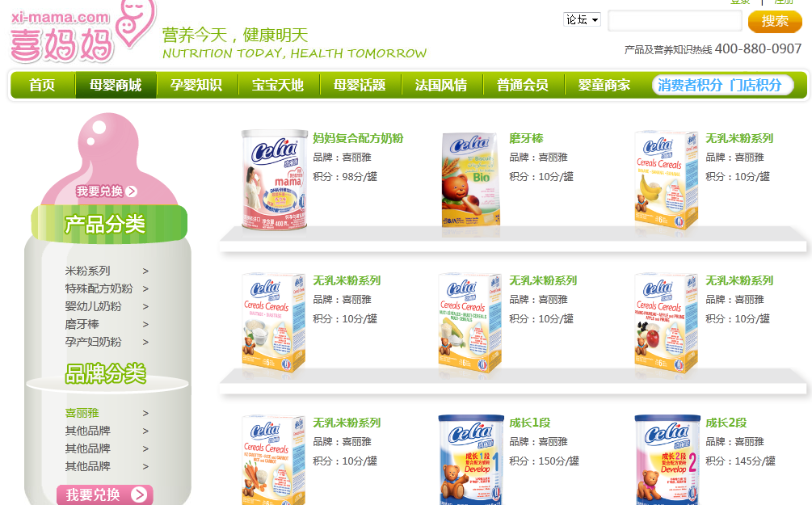Expand the 米粉系列 category arrow
Viewport: 812px width, 505px height.
click(145, 271)
